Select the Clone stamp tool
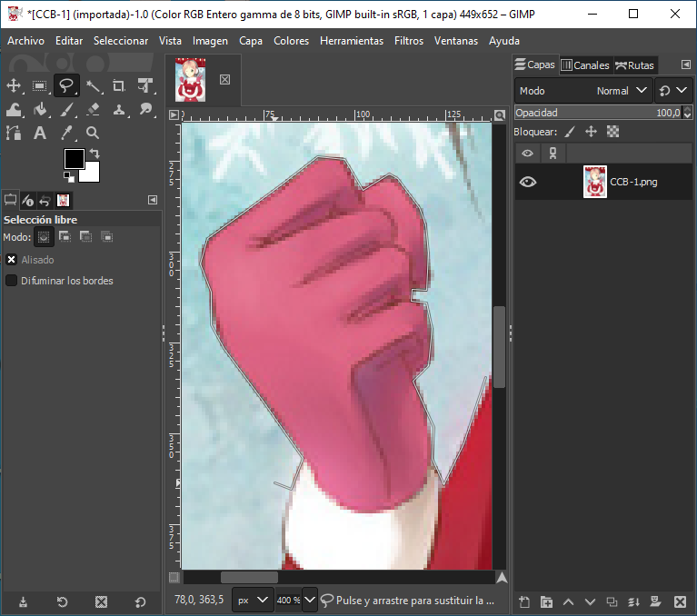The height and width of the screenshot is (616, 697). tap(119, 109)
